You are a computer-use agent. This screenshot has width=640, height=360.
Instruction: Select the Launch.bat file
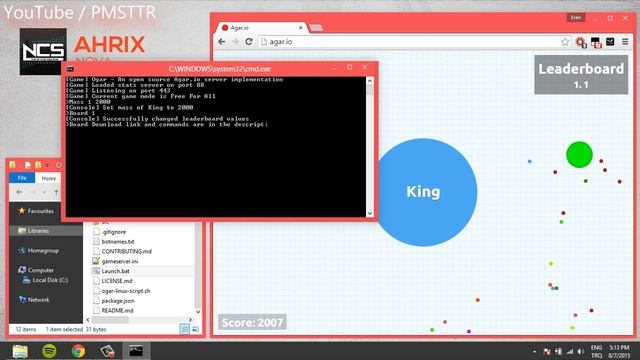tap(116, 271)
